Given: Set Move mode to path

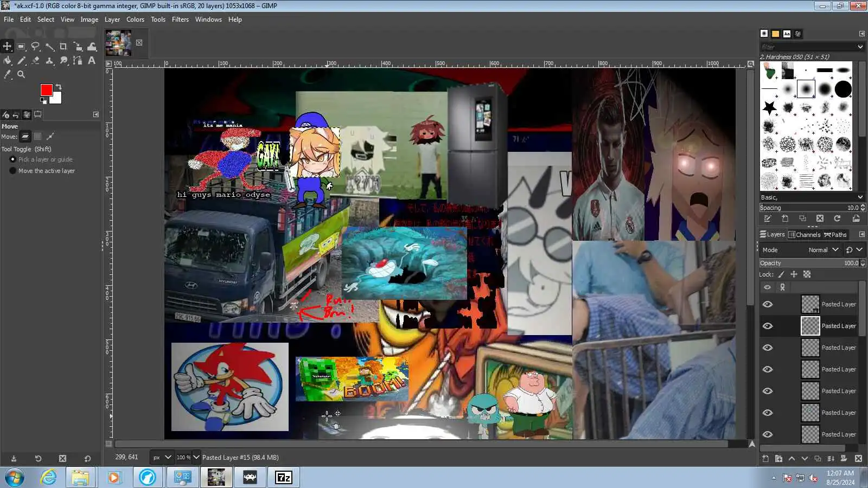Looking at the screenshot, I should coord(50,137).
